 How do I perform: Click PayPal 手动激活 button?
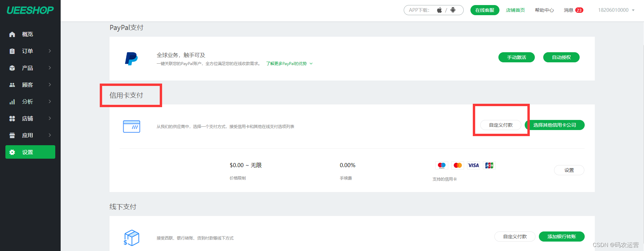click(x=517, y=57)
